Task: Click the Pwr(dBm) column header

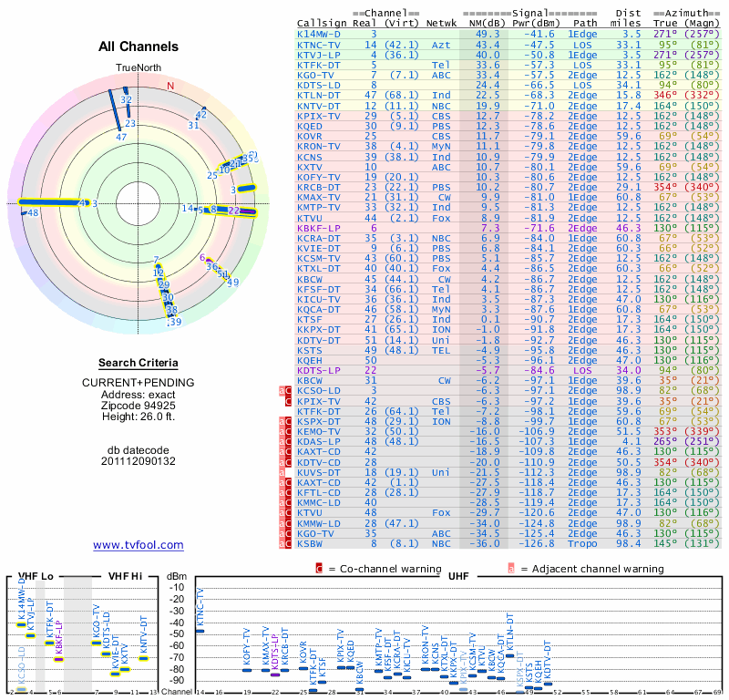Action: click(x=536, y=24)
